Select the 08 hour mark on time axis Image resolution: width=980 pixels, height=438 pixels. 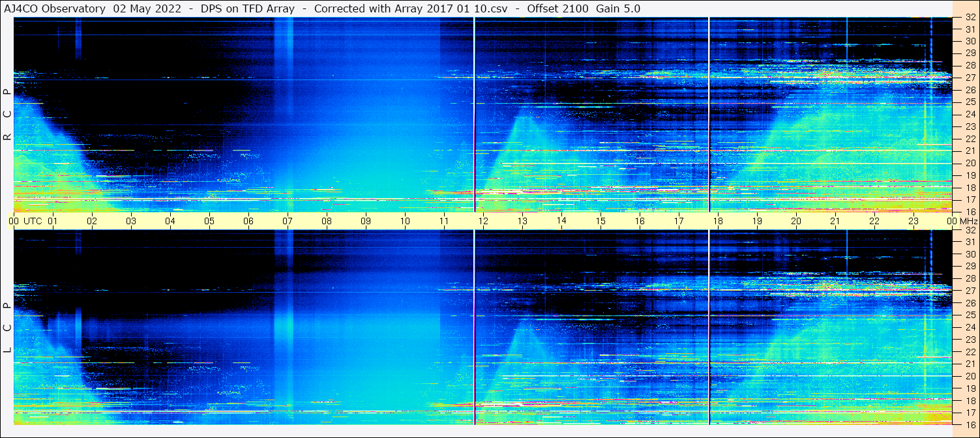click(x=327, y=221)
